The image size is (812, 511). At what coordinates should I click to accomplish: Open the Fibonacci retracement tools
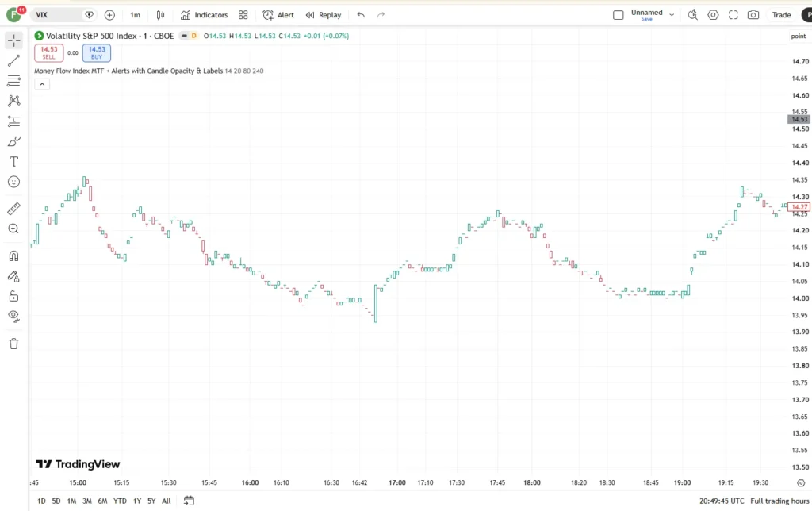(x=14, y=81)
